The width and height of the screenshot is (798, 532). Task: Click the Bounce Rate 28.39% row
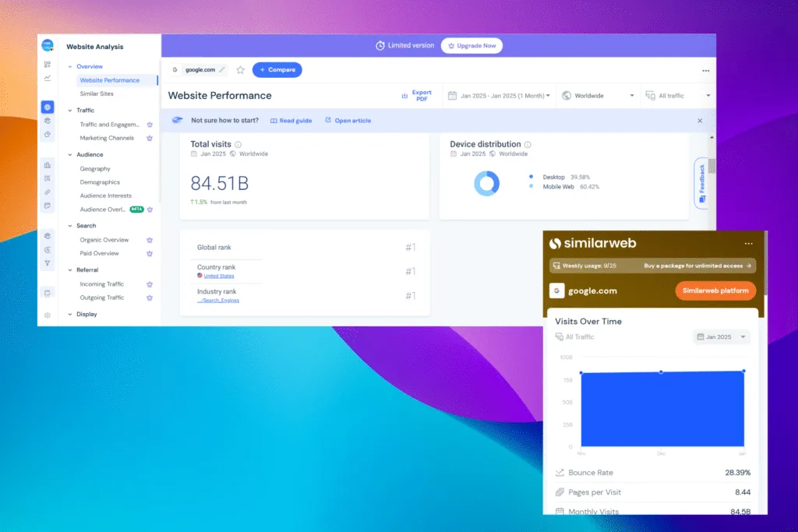click(x=653, y=473)
